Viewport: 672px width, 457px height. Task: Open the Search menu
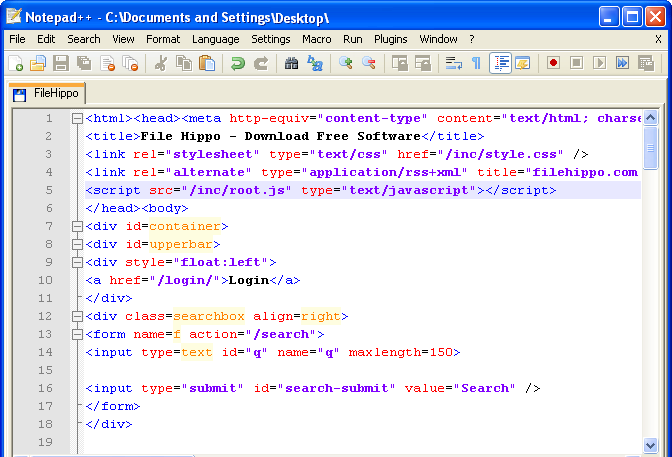click(x=84, y=39)
